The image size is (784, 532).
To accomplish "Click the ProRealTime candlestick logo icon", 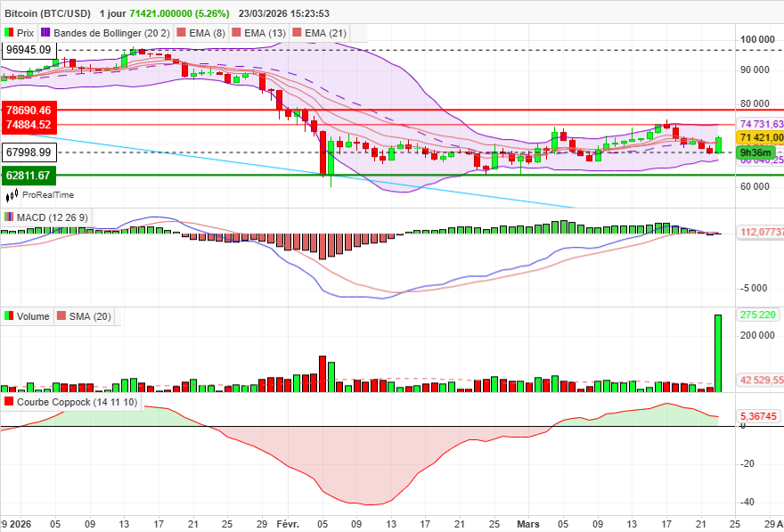I will pyautogui.click(x=12, y=194).
